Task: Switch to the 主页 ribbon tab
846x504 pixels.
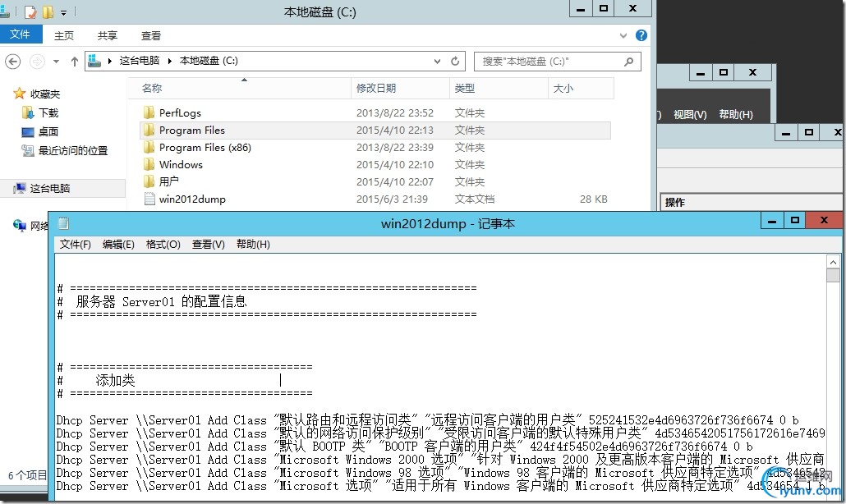Action: 64,35
